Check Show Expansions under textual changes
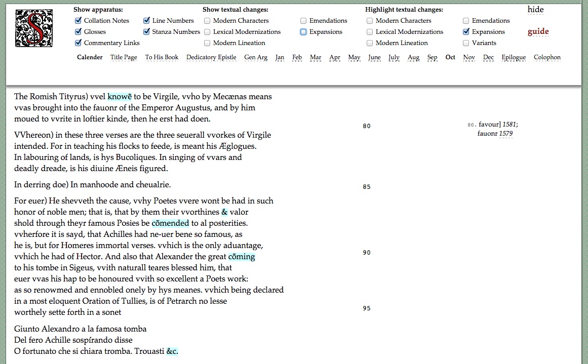 point(303,32)
